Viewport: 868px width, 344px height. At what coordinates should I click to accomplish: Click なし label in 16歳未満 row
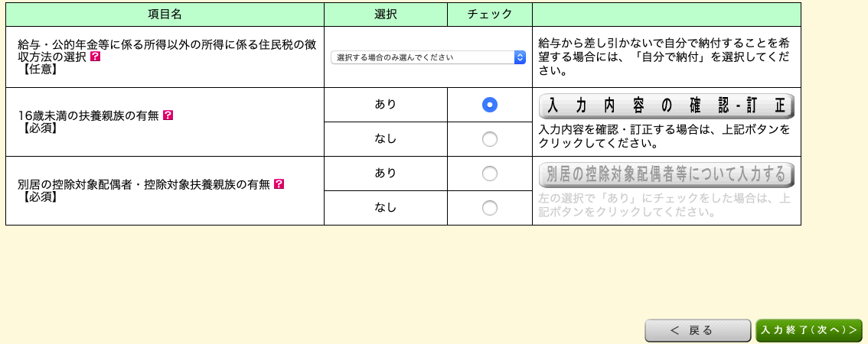tap(385, 139)
